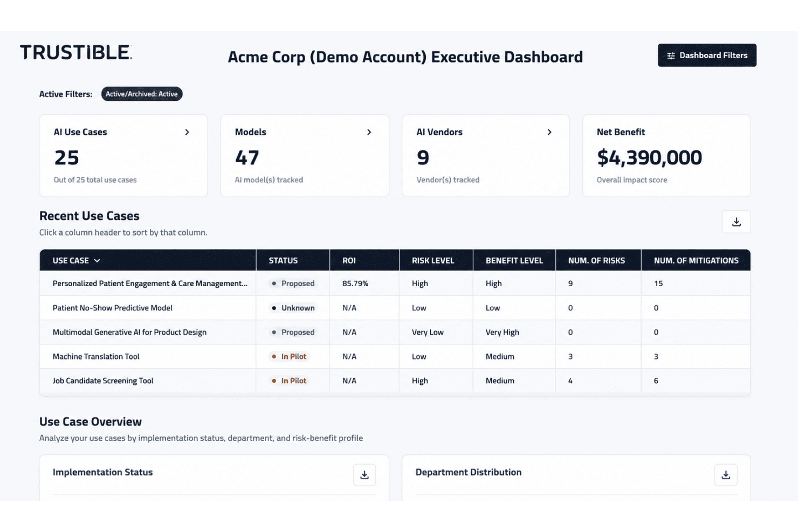Screen dimensions: 798x532
Task: Click the Unknown status badge
Action: tap(293, 308)
